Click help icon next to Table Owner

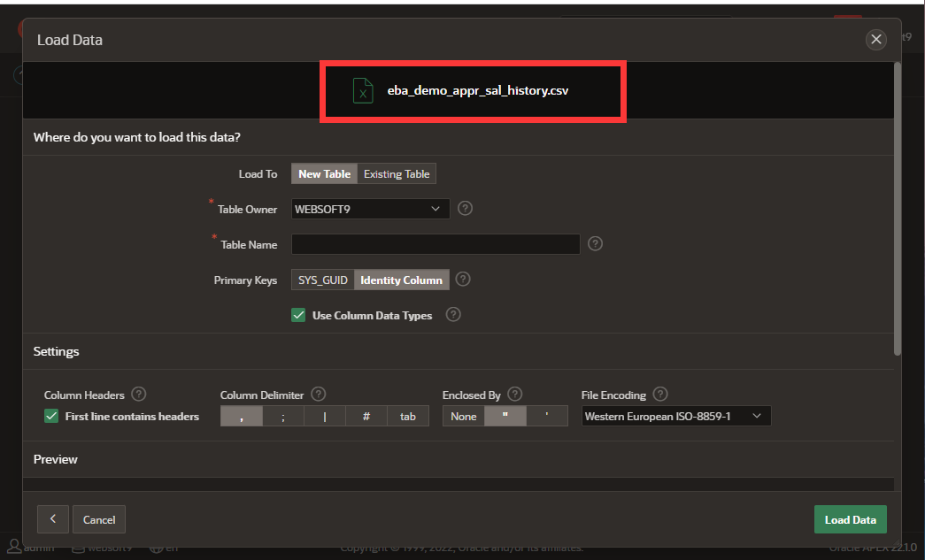(465, 209)
